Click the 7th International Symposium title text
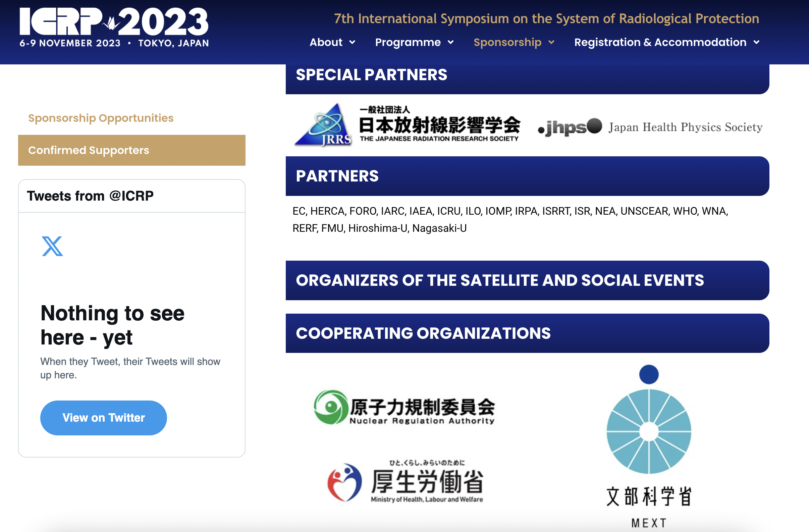809x532 pixels. pyautogui.click(x=546, y=19)
